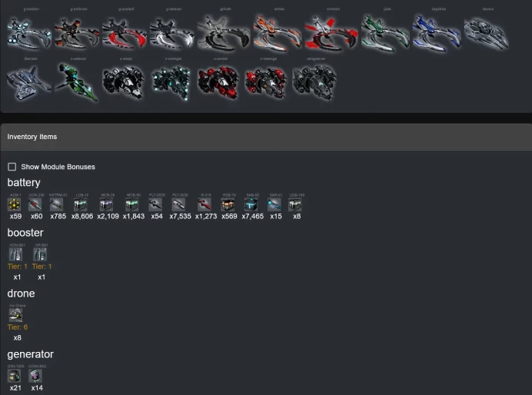Image resolution: width=532 pixels, height=395 pixels.
Task: Click the generator icon with x21 count
Action: coord(15,376)
